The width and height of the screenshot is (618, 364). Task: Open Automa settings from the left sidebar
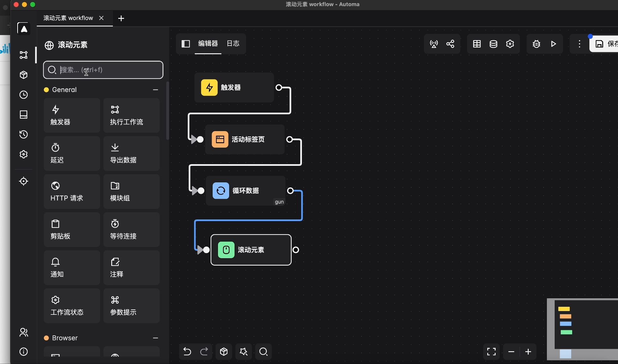[23, 154]
